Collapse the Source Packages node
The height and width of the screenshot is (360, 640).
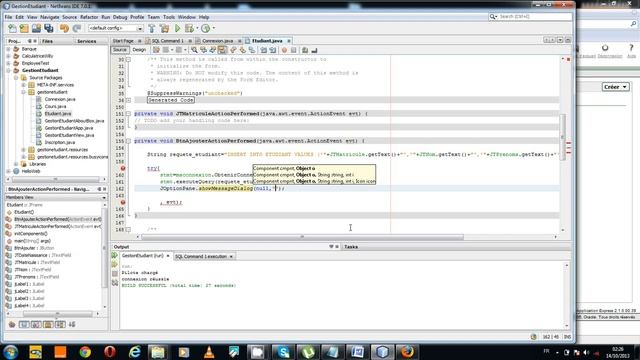16,78
